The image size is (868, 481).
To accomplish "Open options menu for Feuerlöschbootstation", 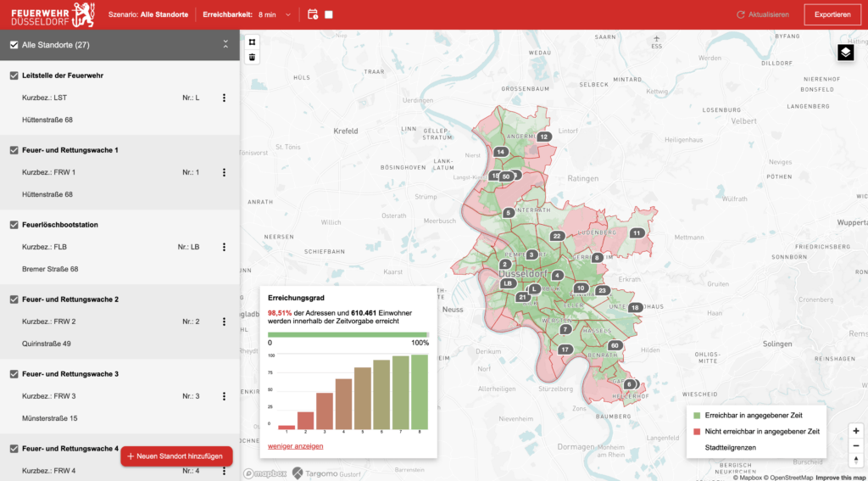I will (x=224, y=247).
